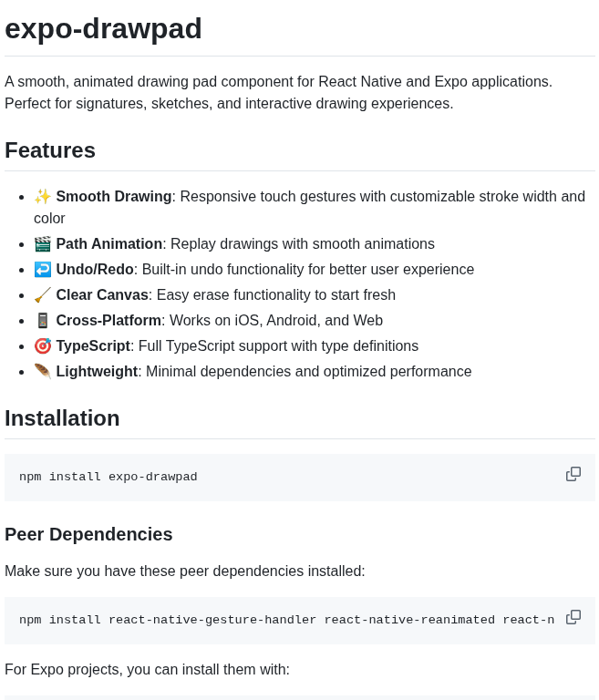Click the expo-drawpad title heading
Screen dimensions: 599x700
coord(103,28)
